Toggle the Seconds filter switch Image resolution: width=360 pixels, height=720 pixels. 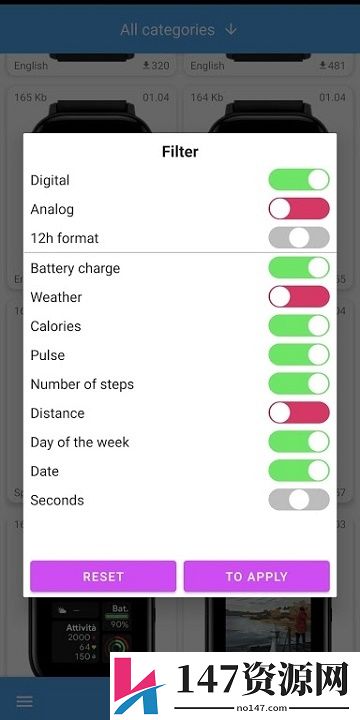click(299, 500)
